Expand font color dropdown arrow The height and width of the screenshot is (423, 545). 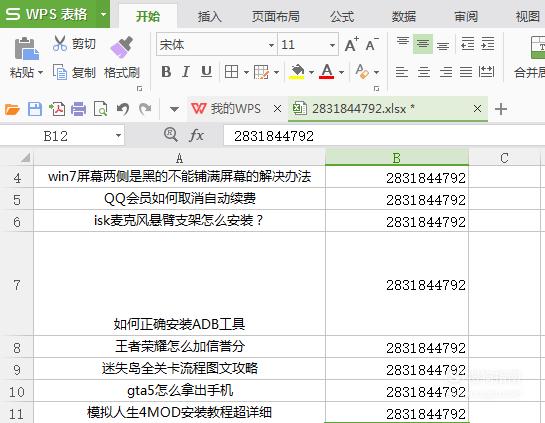point(341,72)
